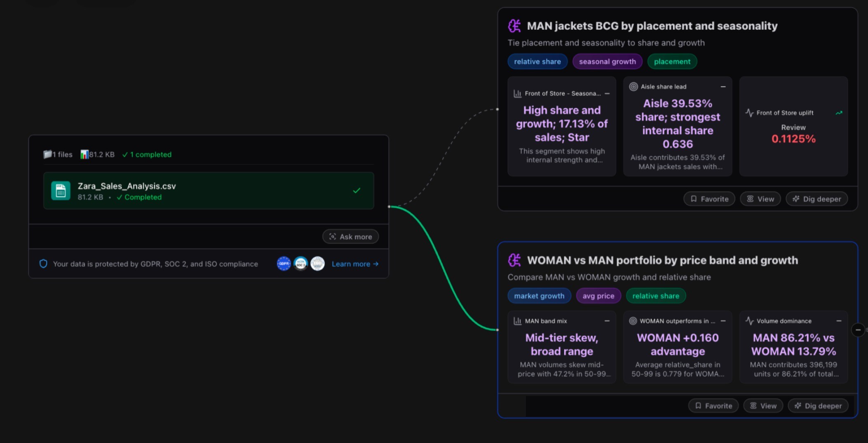The image size is (868, 443).
Task: Collapse the WOMAN vs MAN portfolio node with circle minus
Action: [858, 330]
